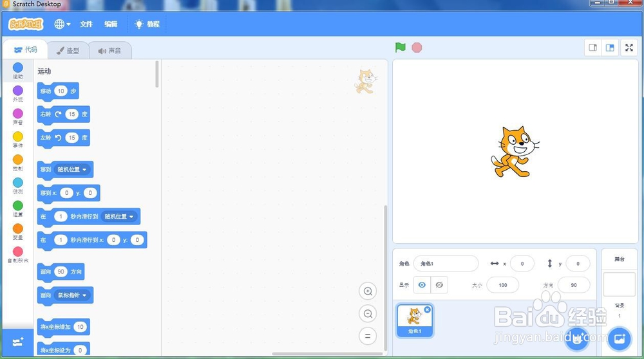644x359 pixels.
Task: Open 随机位置 dropdown in 滑行到 block
Action: pyautogui.click(x=119, y=216)
